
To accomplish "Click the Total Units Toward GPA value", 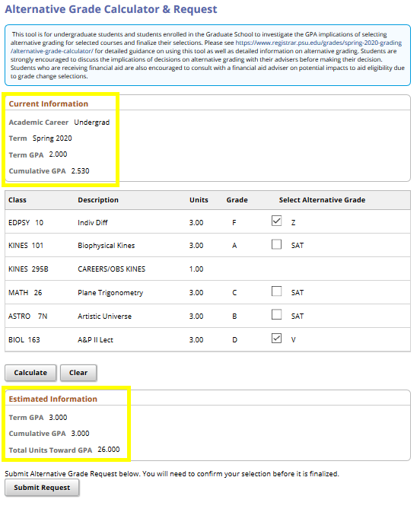I will tap(109, 450).
